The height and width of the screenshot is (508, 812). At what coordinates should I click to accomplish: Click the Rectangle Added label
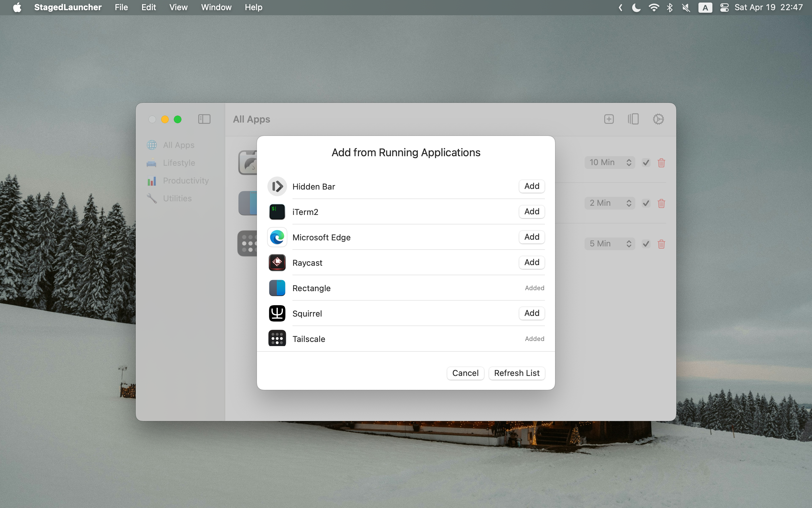(x=534, y=288)
